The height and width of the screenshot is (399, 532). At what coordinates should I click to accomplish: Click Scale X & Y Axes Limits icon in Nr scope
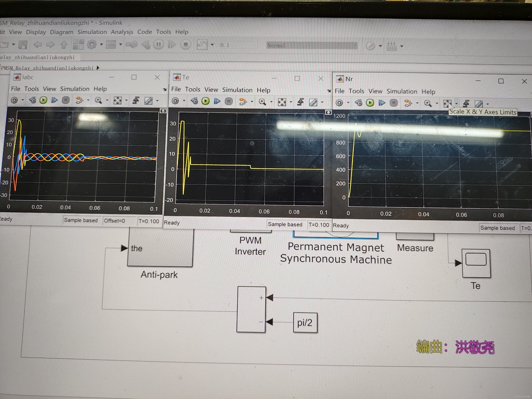tap(447, 104)
